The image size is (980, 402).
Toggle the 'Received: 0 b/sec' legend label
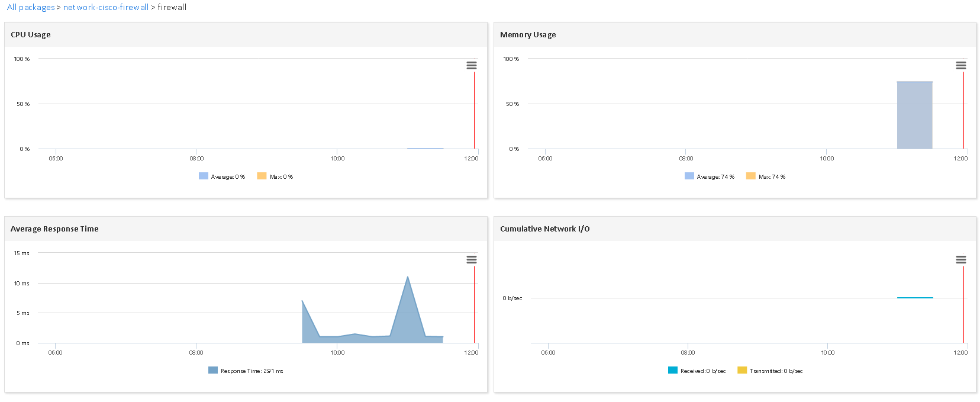pyautogui.click(x=702, y=371)
